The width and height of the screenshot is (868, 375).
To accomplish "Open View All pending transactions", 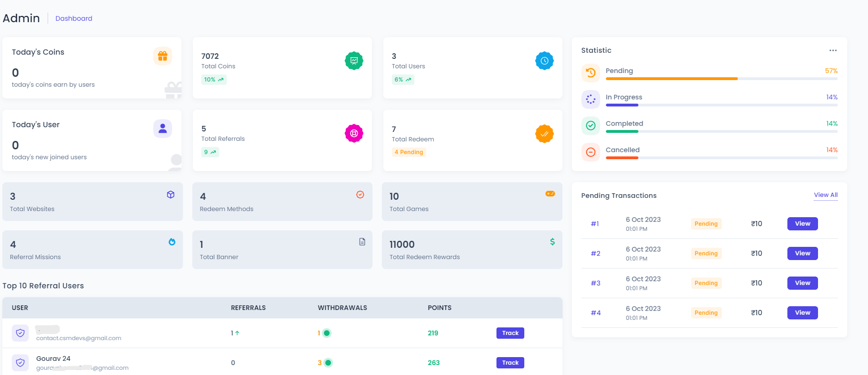I will click(x=826, y=195).
